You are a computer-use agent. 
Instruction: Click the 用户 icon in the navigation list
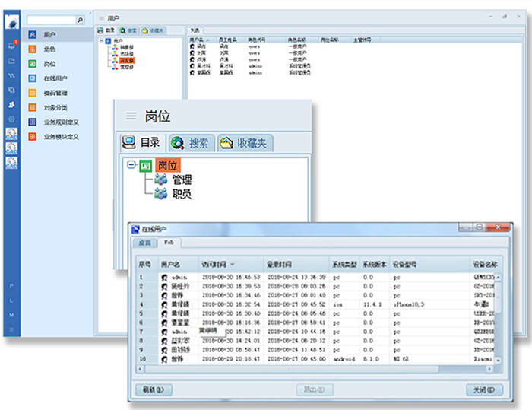33,35
